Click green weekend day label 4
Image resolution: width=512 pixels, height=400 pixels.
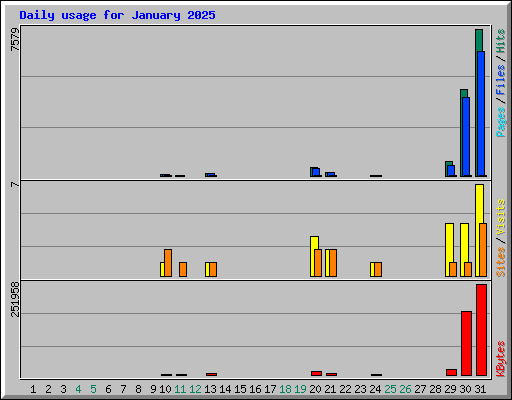(78, 389)
